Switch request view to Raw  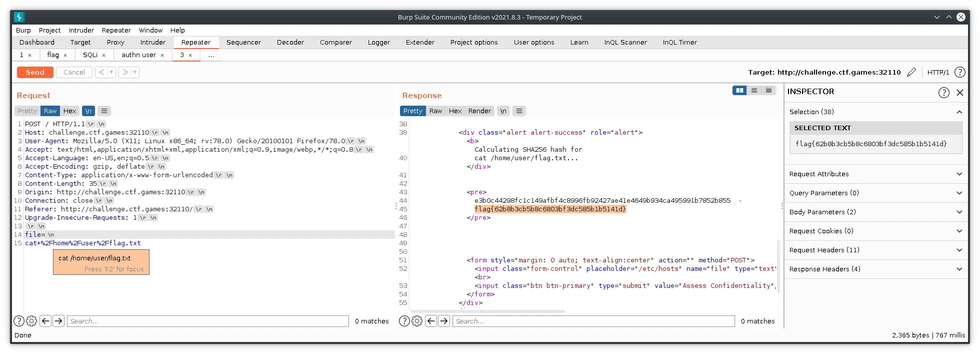click(x=50, y=111)
